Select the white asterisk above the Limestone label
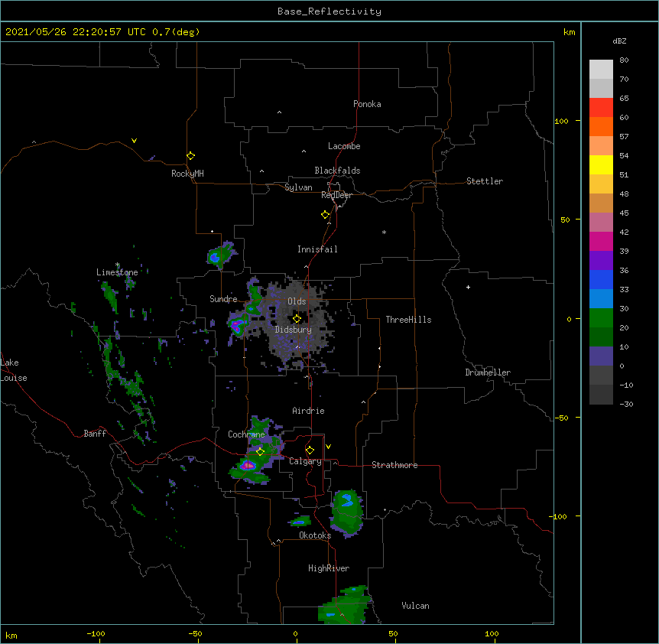The width and height of the screenshot is (659, 644). coord(118,265)
